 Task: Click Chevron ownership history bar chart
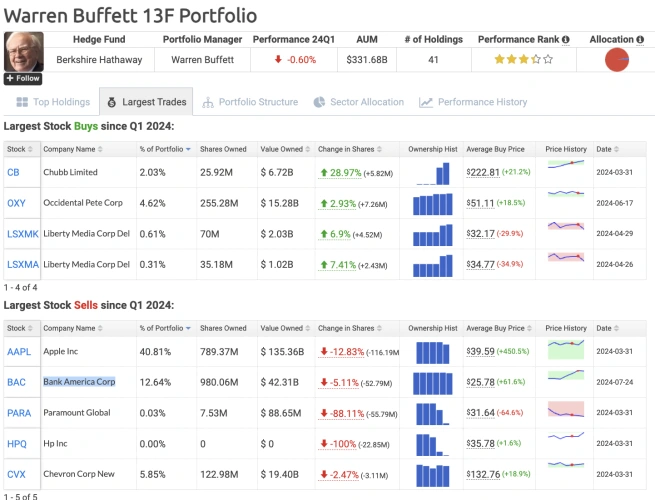(433, 476)
